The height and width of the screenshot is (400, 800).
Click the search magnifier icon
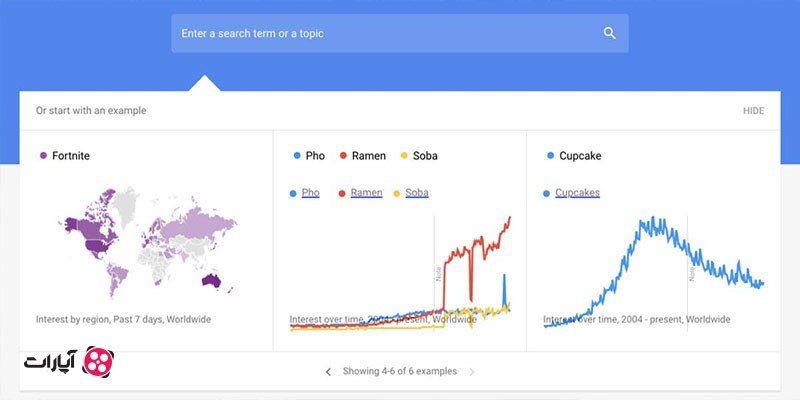pyautogui.click(x=609, y=33)
